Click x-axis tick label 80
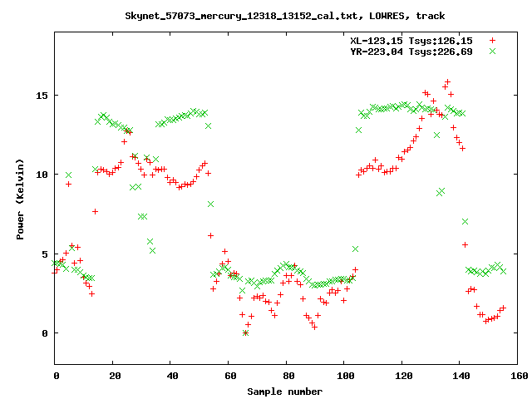This screenshot has height=399, width=532. coord(288,376)
